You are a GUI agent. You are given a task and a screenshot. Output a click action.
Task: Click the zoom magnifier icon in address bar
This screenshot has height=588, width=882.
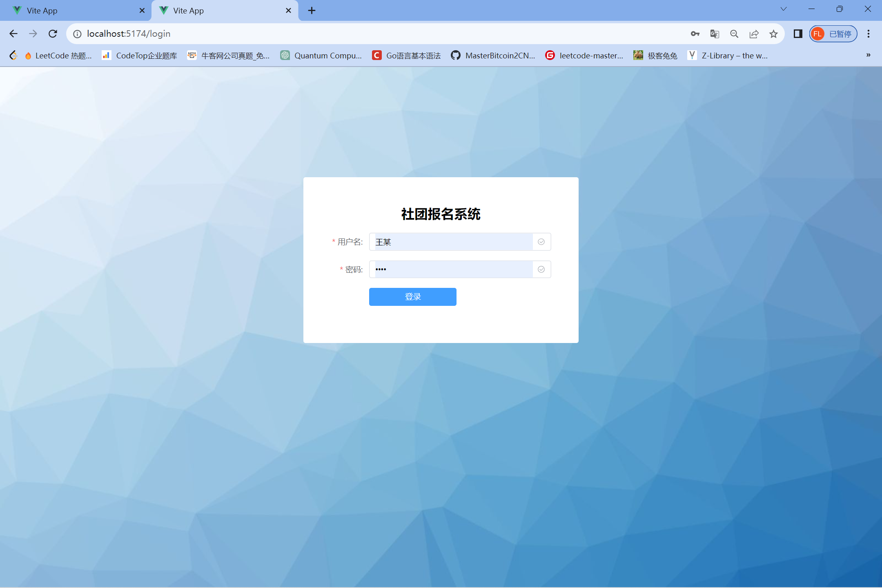pyautogui.click(x=734, y=34)
